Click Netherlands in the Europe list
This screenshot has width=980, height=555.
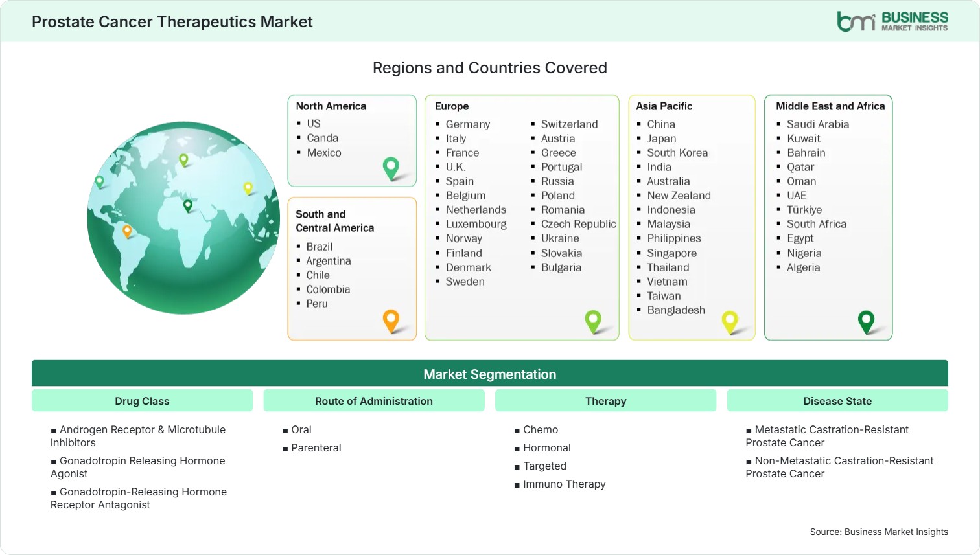pyautogui.click(x=476, y=210)
